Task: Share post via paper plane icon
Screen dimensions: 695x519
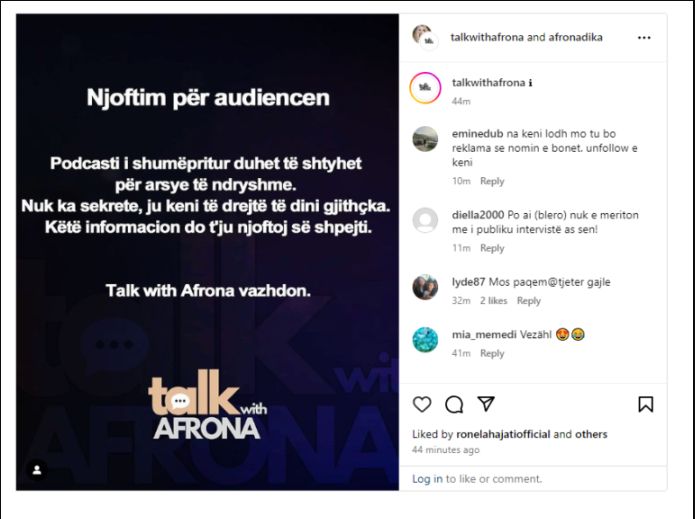Action: point(486,404)
